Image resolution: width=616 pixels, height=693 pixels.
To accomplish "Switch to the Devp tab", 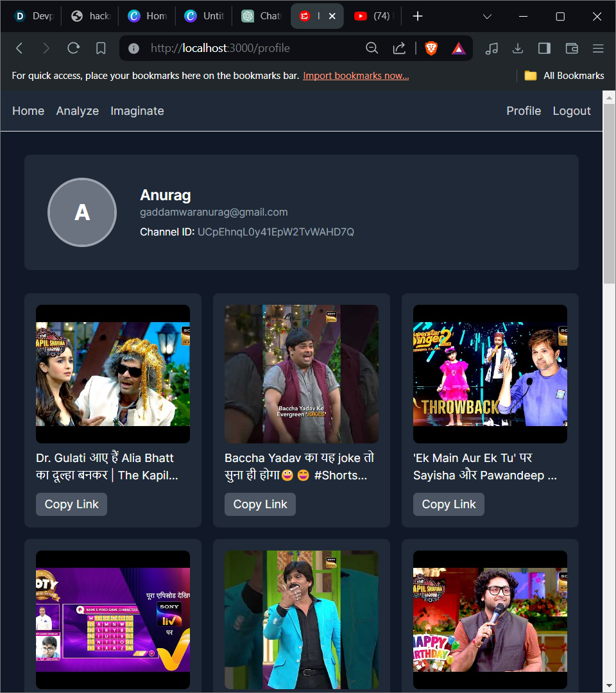I will (33, 16).
